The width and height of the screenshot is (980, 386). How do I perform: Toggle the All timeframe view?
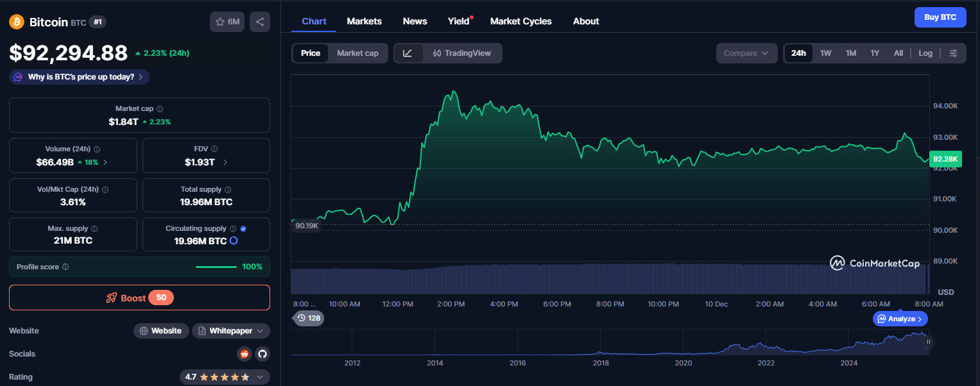(898, 53)
